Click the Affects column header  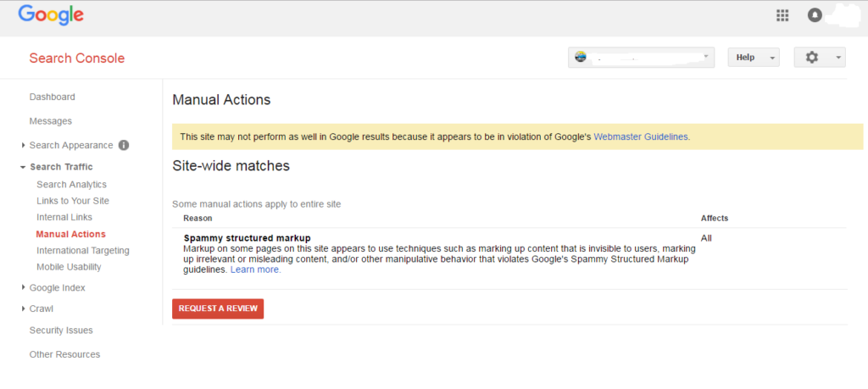pos(715,218)
